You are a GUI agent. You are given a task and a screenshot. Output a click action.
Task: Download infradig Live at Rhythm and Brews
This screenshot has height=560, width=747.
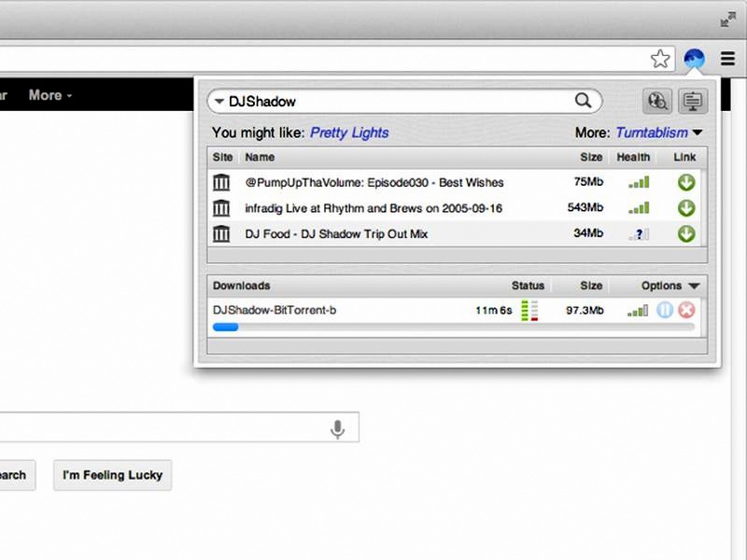tap(686, 208)
